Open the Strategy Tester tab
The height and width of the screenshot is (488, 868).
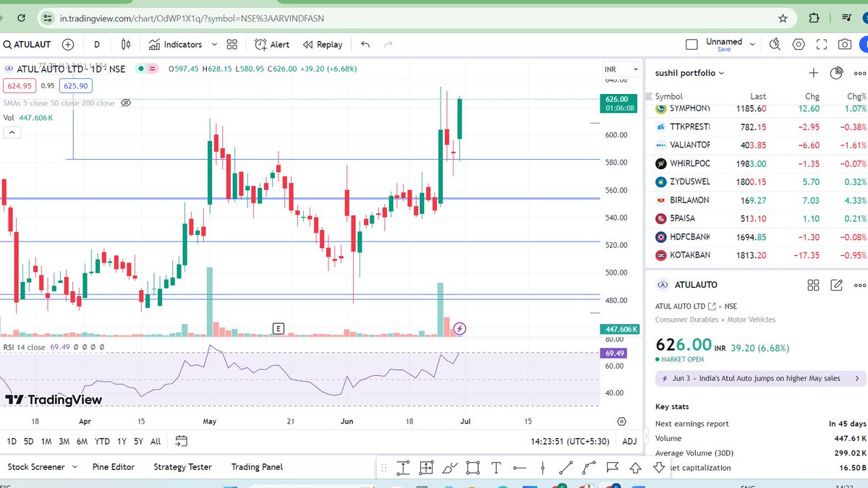(182, 467)
